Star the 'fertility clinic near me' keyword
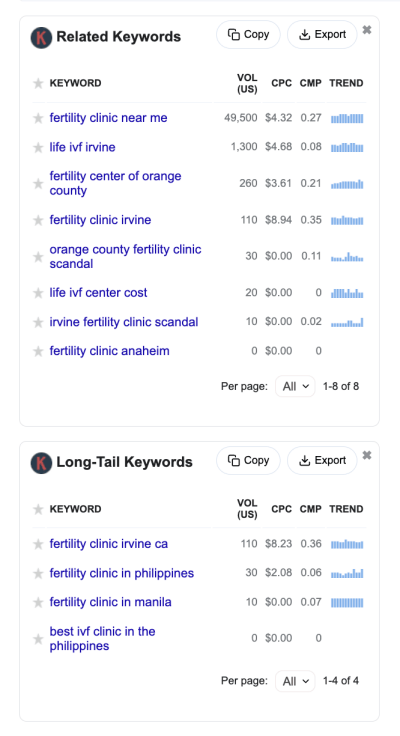 pos(38,118)
